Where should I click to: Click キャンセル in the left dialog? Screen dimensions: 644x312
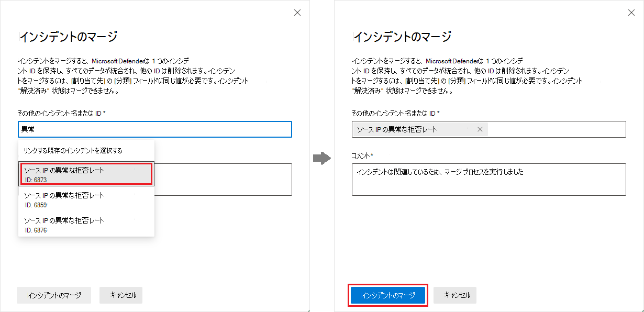point(121,295)
